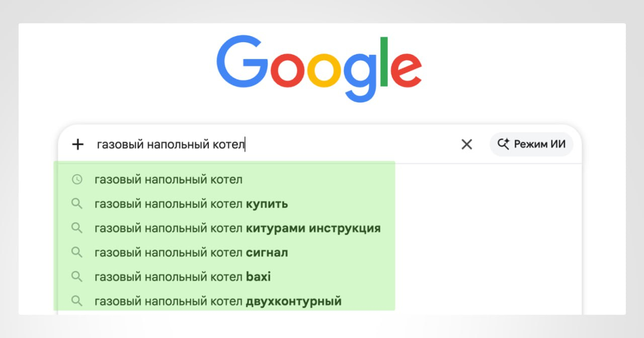644x338 pixels.
Task: Click the bold word 'baxi'
Action: [258, 277]
